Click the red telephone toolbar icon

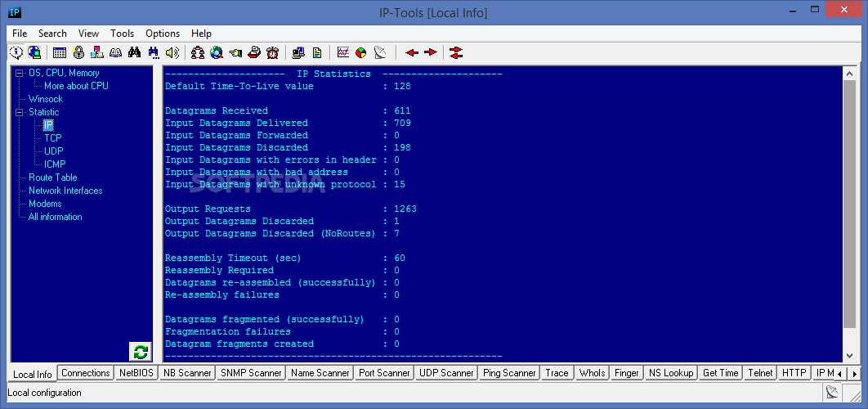tap(254, 52)
